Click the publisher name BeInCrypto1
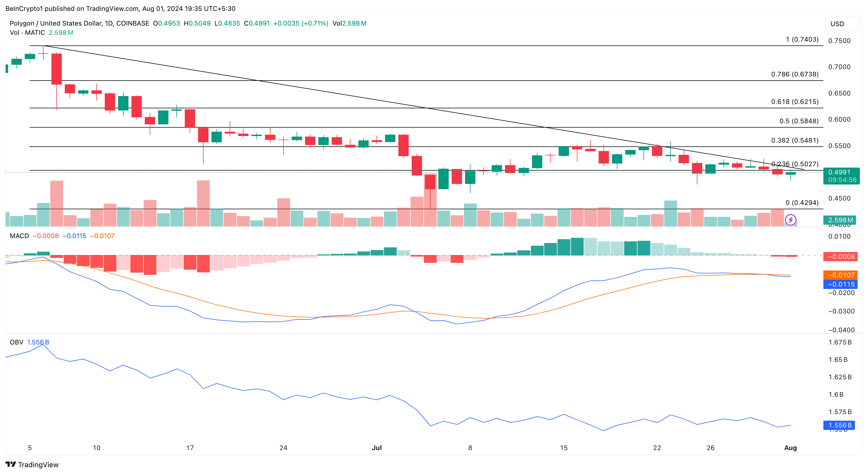The height and width of the screenshot is (474, 868). pyautogui.click(x=24, y=8)
